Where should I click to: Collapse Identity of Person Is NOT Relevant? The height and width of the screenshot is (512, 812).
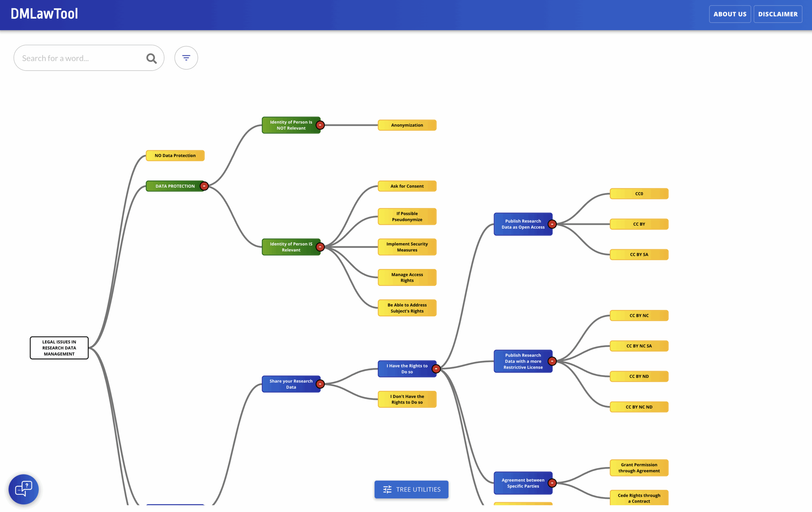coord(320,125)
